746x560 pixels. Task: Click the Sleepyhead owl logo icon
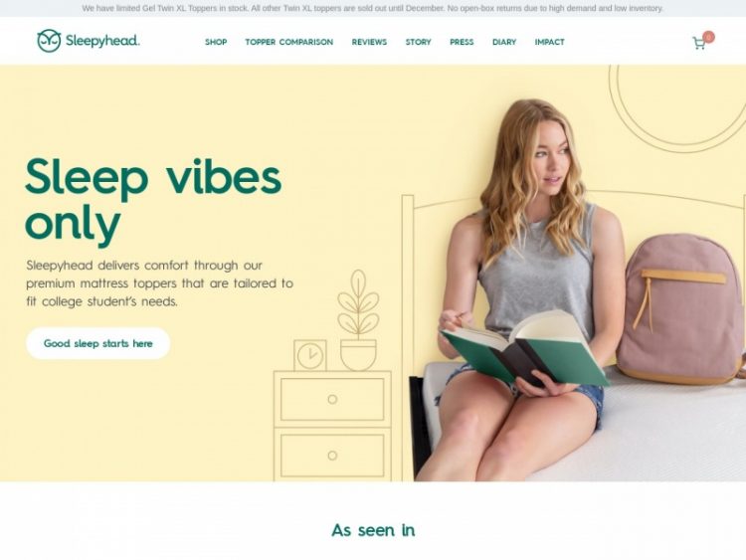[49, 41]
